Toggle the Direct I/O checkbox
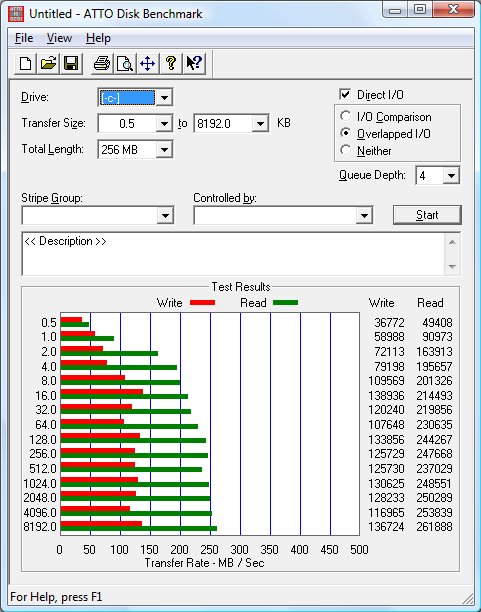481x612 pixels. [x=345, y=94]
